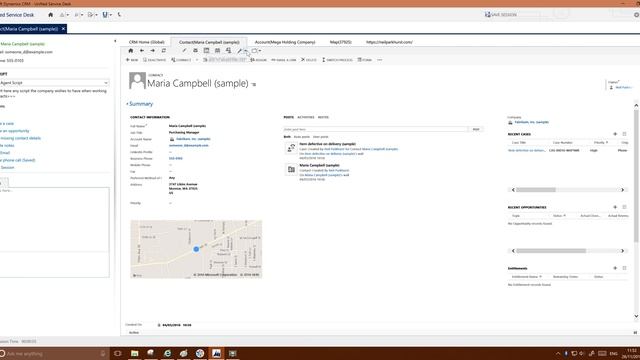Add a new Entitlement record
Image resolution: width=640 pixels, height=360 pixels.
point(615,268)
